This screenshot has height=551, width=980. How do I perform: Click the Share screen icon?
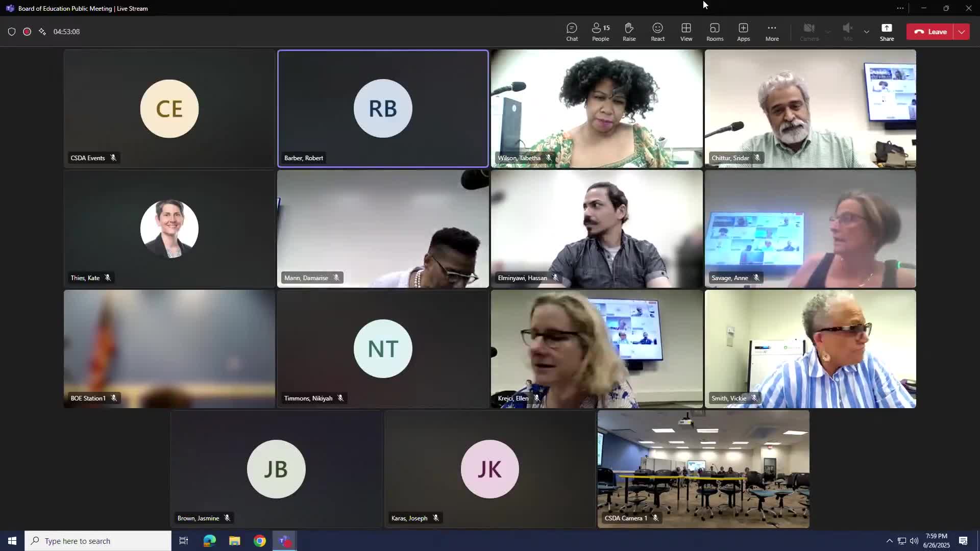click(x=887, y=32)
